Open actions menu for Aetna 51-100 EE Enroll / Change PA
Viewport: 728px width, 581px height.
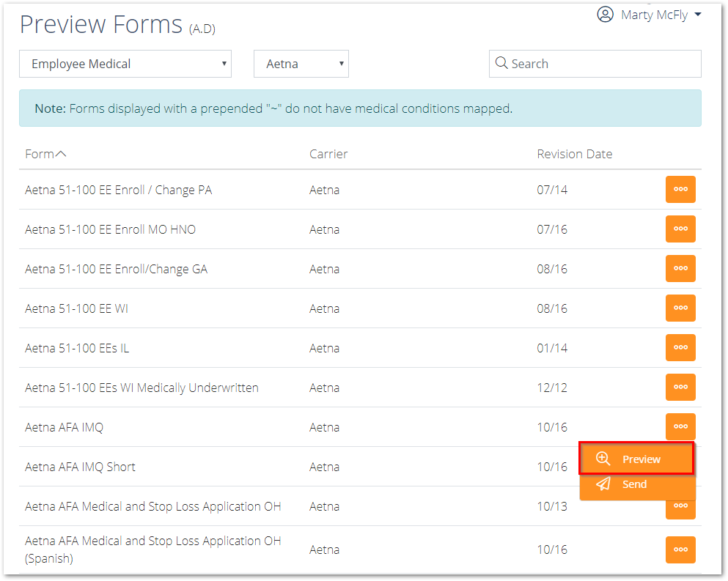click(x=680, y=189)
